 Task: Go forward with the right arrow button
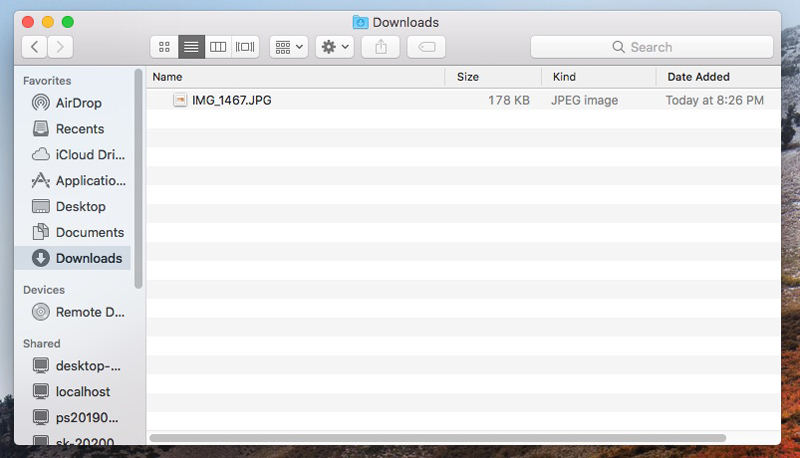click(x=60, y=47)
